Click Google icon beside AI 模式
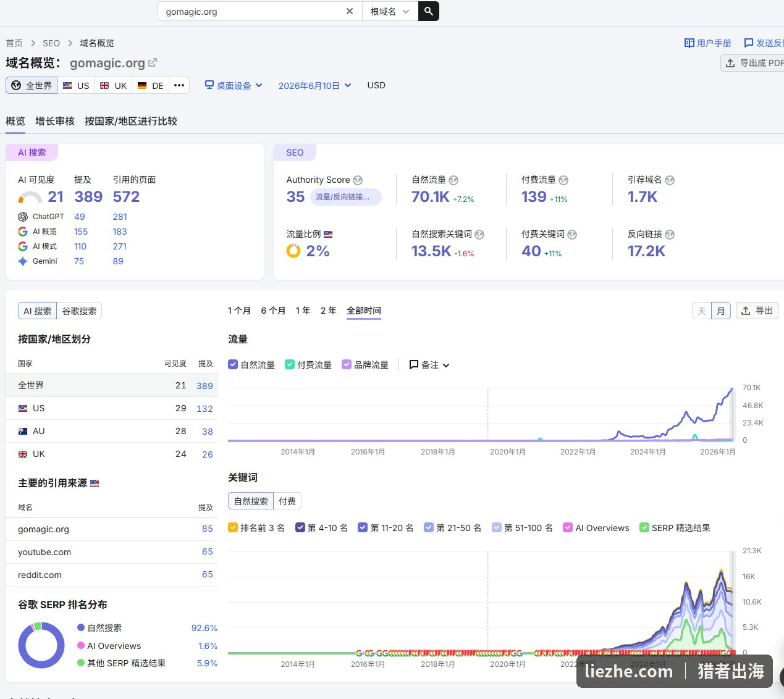Screen dimensions: 784x699 [x=23, y=246]
